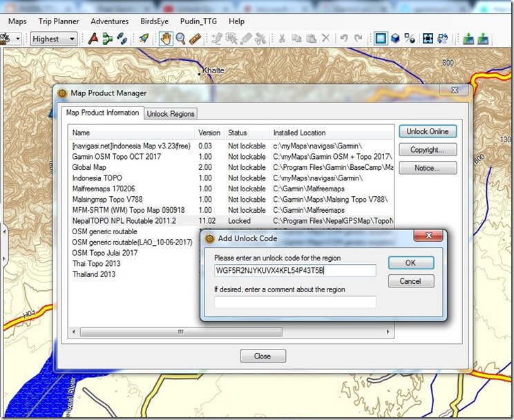Open the Maps menu
This screenshot has height=420, width=514.
(17, 21)
